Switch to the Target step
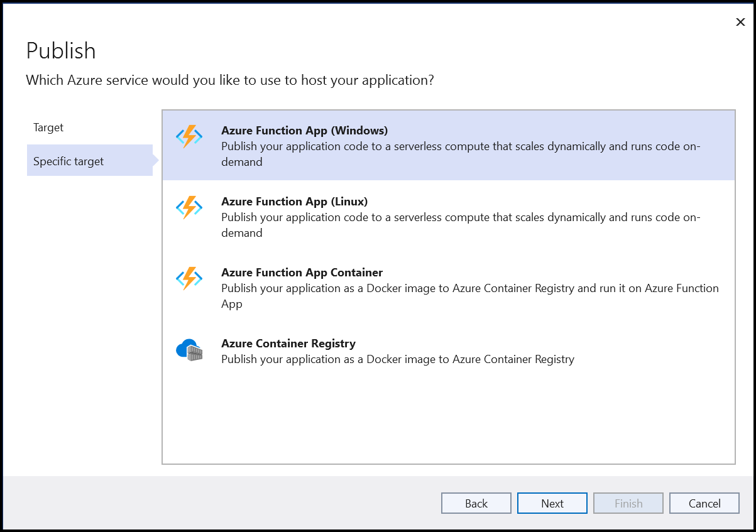 pos(48,127)
